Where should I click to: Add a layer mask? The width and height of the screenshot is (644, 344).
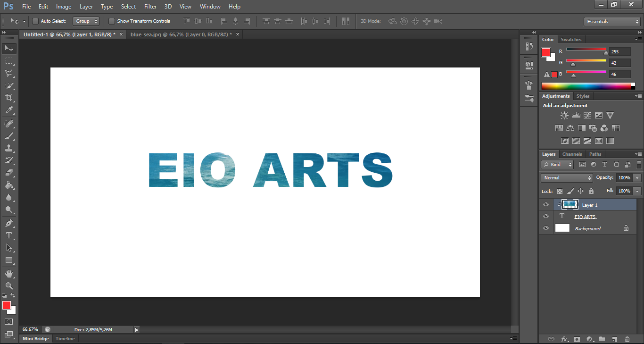tap(577, 339)
